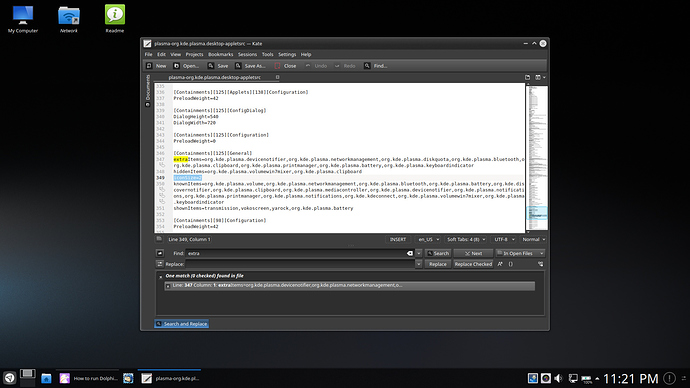
Task: Click the document minimap scrollbar
Action: [x=537, y=157]
